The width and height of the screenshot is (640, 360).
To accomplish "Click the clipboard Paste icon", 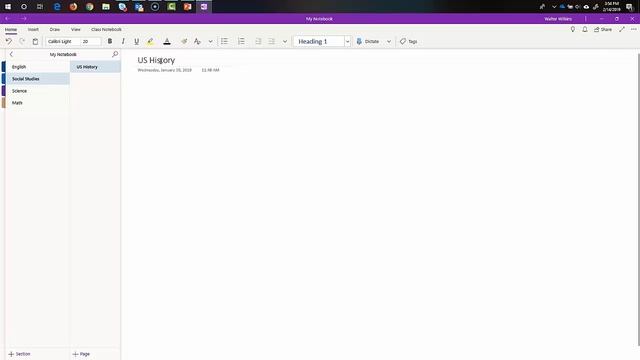I will click(x=35, y=41).
